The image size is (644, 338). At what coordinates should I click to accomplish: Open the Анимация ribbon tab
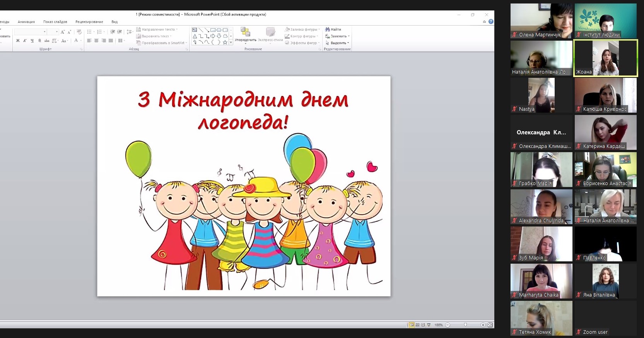[x=26, y=22]
